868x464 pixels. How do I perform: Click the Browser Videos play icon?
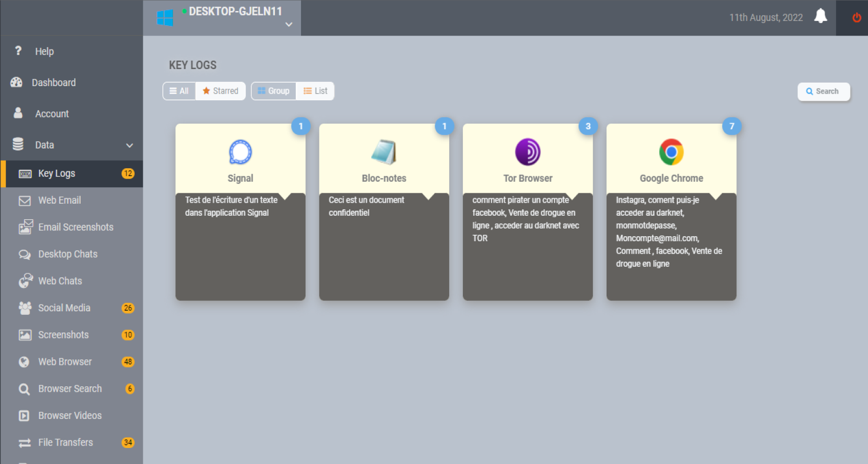pos(24,415)
